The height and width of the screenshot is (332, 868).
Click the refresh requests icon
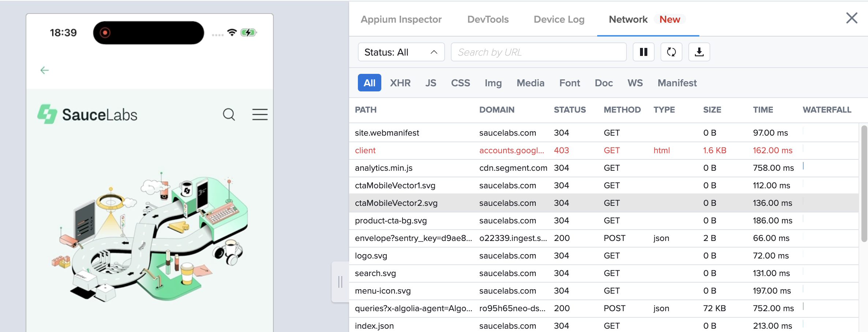[x=671, y=52]
